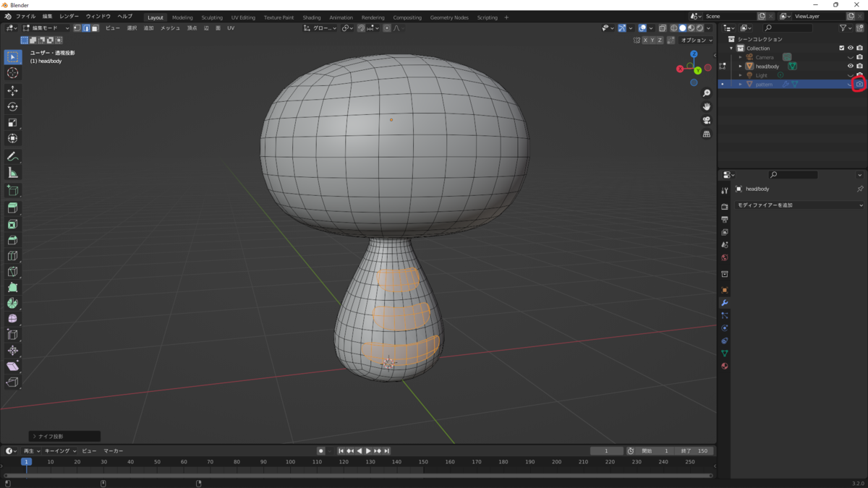Image resolution: width=868 pixels, height=488 pixels.
Task: Toggle pattern object render camera icon
Action: [859, 85]
